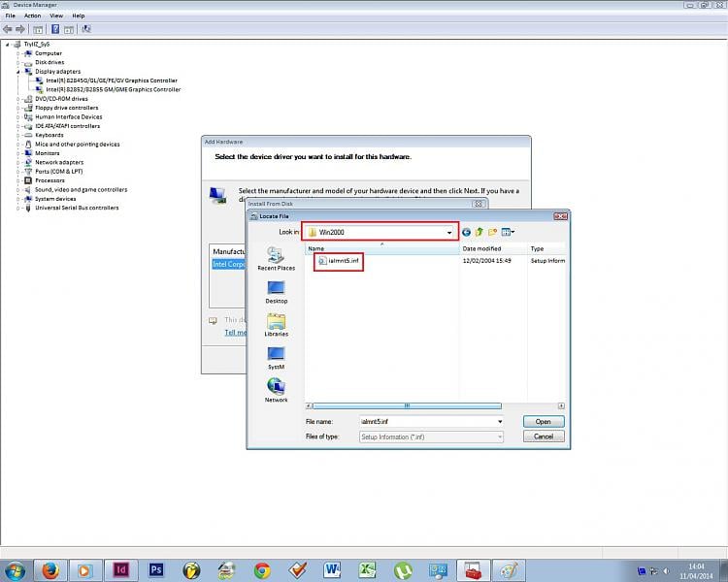The image size is (728, 582).
Task: Click Up One Level icon in Locate File
Action: pos(480,232)
